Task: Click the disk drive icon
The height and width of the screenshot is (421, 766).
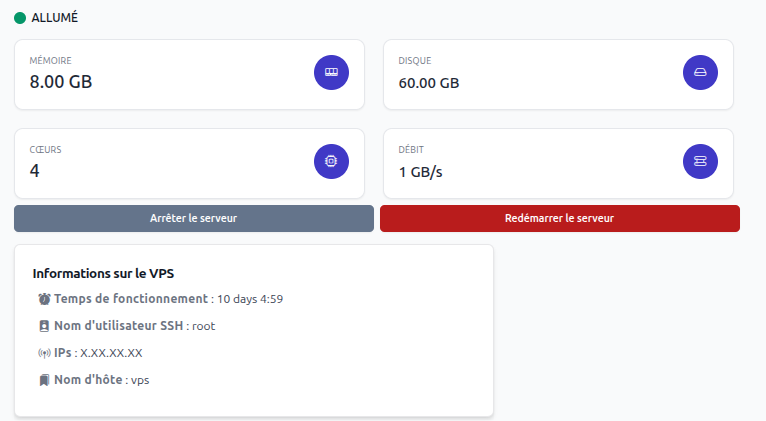Action: [x=700, y=73]
